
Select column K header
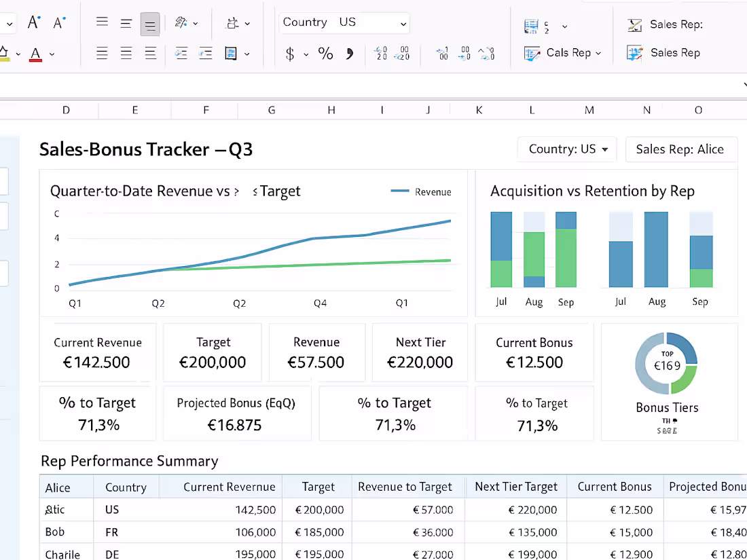click(479, 111)
